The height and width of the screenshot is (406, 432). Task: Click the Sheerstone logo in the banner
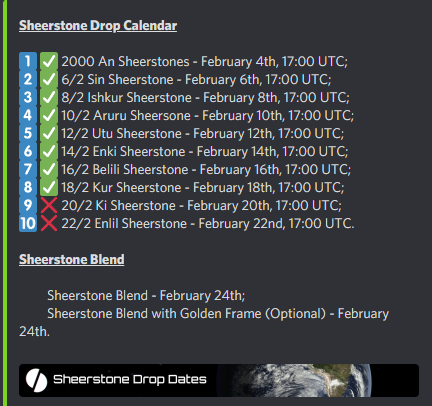[36, 380]
